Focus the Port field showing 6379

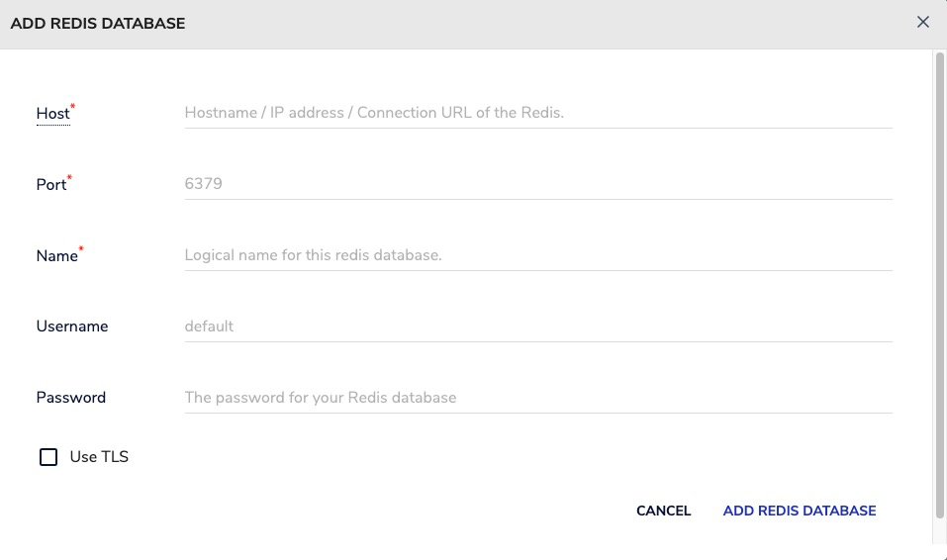click(x=537, y=184)
